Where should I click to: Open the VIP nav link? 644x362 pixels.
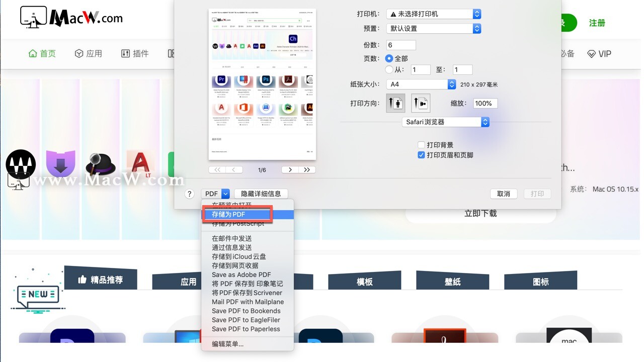(x=599, y=54)
